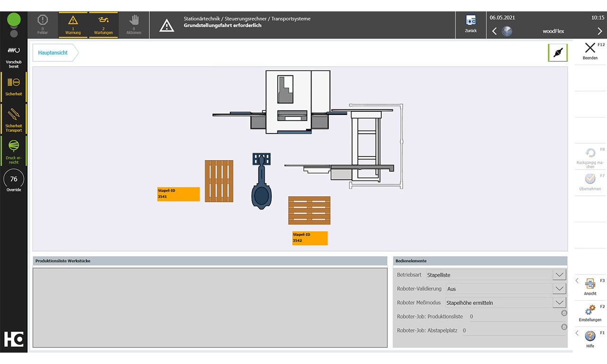Select the pallet next to Stapel-ID 3541
607x364 pixels.
click(x=219, y=181)
